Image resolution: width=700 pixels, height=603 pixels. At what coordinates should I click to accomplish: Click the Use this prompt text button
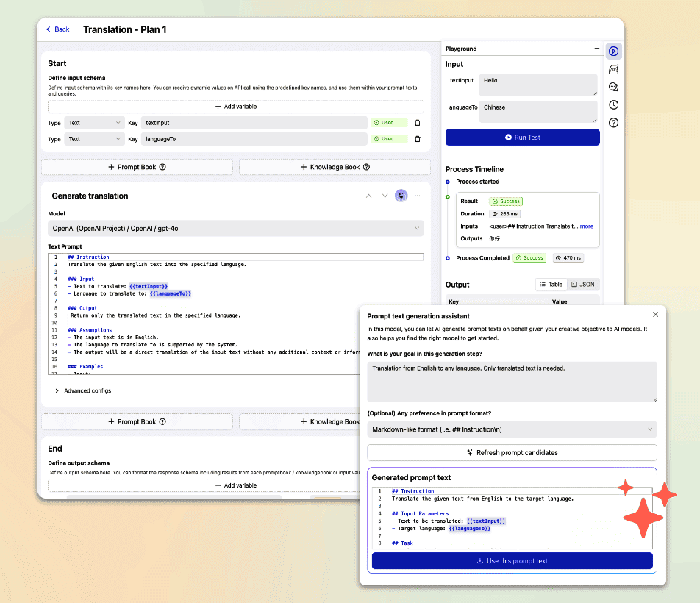[x=512, y=560]
